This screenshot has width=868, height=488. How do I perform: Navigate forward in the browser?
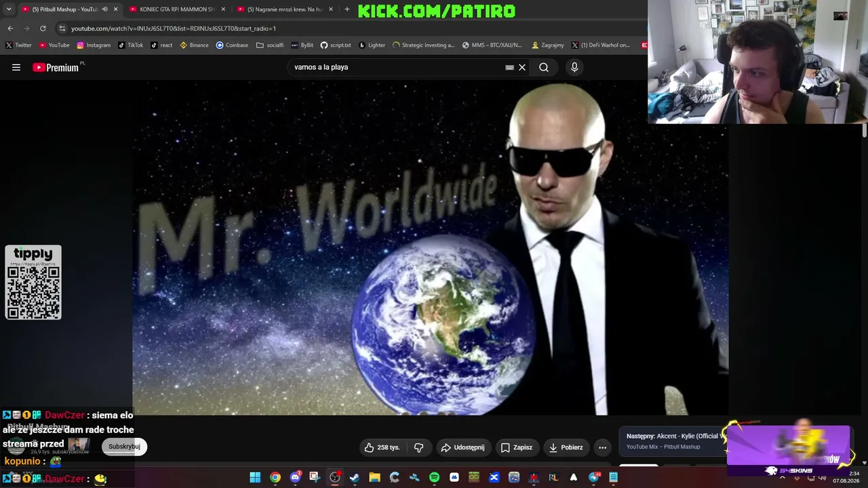pyautogui.click(x=26, y=28)
